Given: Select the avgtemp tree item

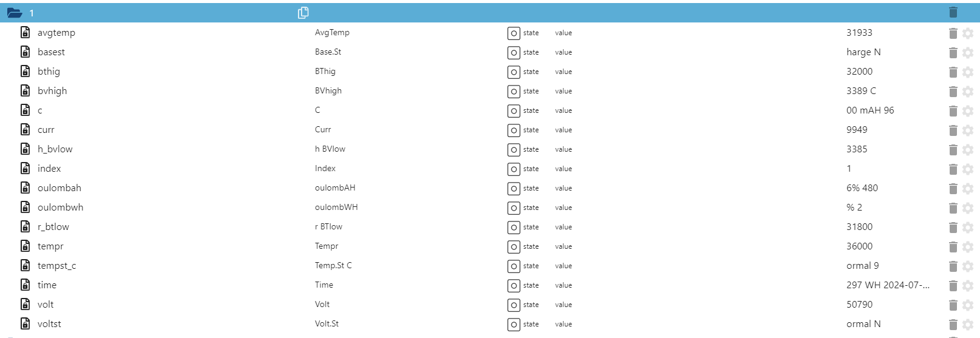Looking at the screenshot, I should point(56,33).
